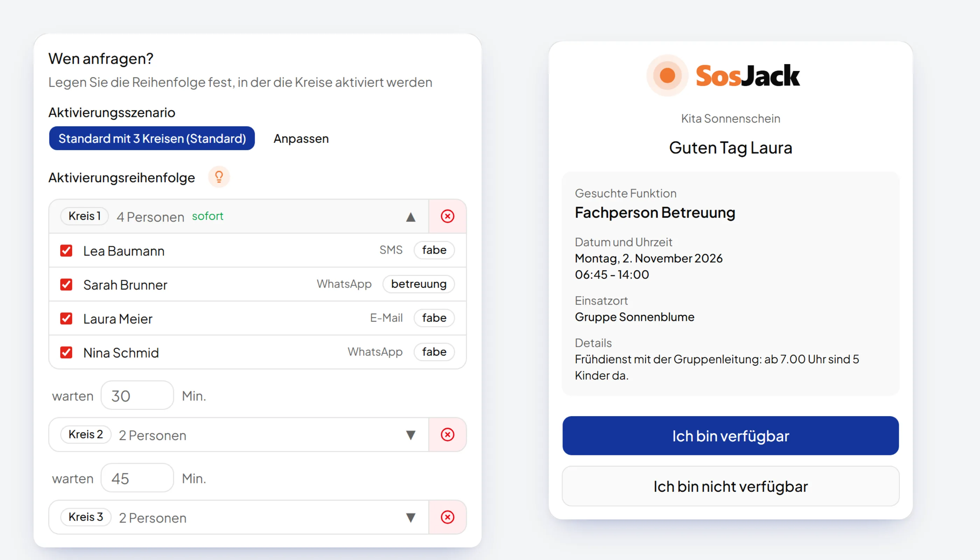Screen dimensions: 980x560
Task: Select the Standard mit 3 Kreisen scenario
Action: pos(152,139)
